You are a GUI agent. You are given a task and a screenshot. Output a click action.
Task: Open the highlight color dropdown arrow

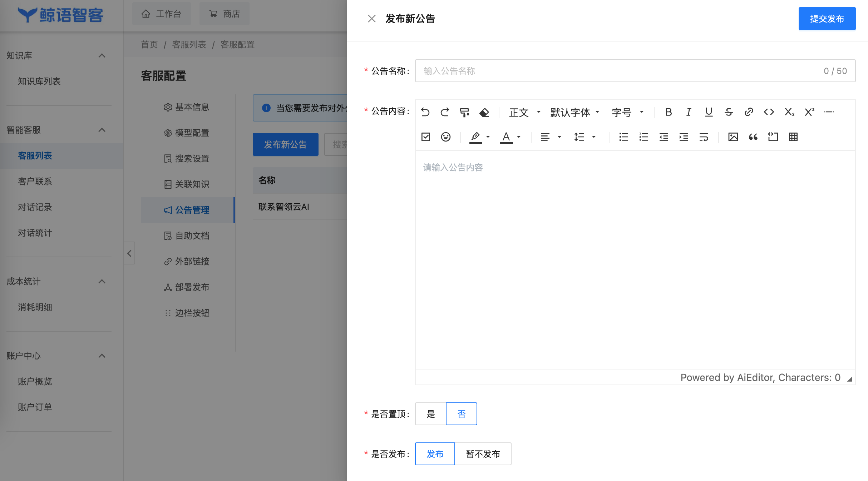pos(488,137)
